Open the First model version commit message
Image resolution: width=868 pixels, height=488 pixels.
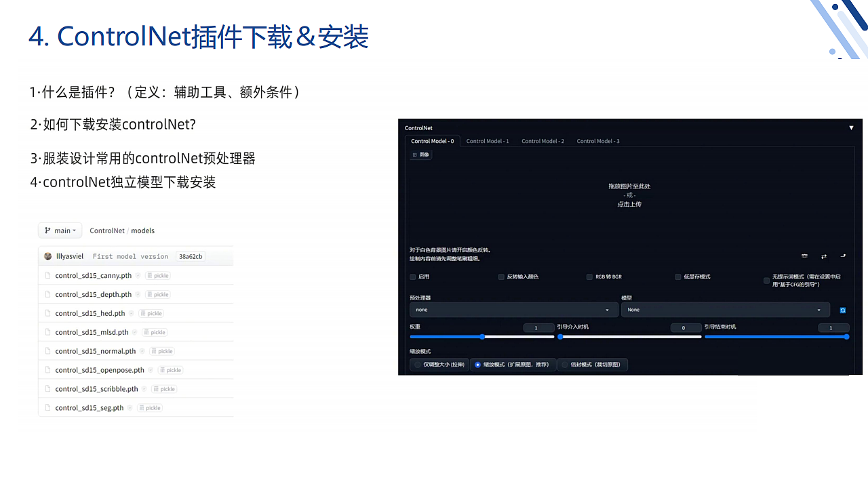click(x=130, y=256)
